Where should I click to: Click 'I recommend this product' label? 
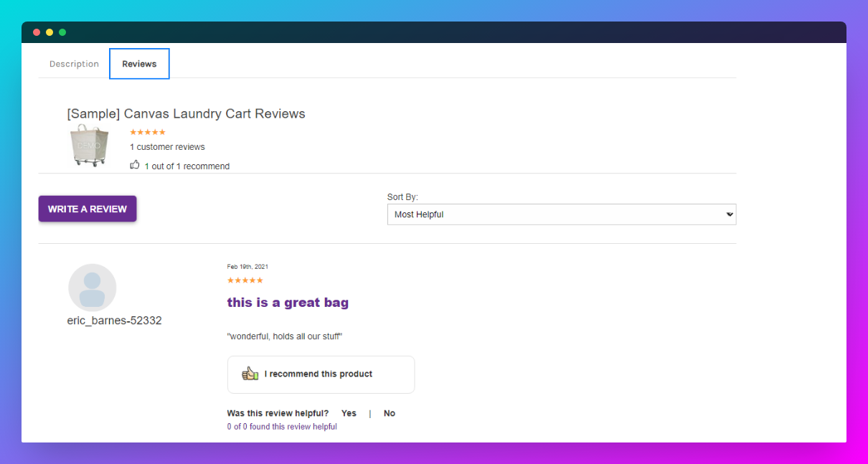319,374
